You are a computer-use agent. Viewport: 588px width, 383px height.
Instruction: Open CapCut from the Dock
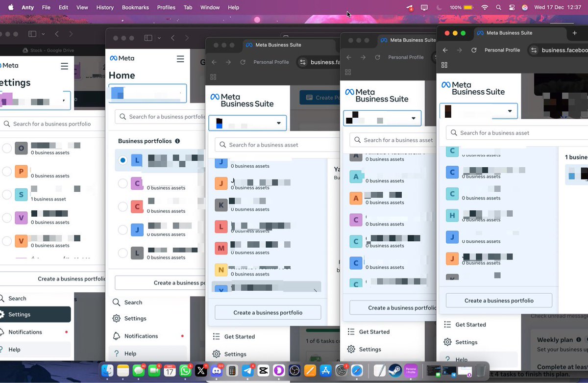click(x=263, y=371)
